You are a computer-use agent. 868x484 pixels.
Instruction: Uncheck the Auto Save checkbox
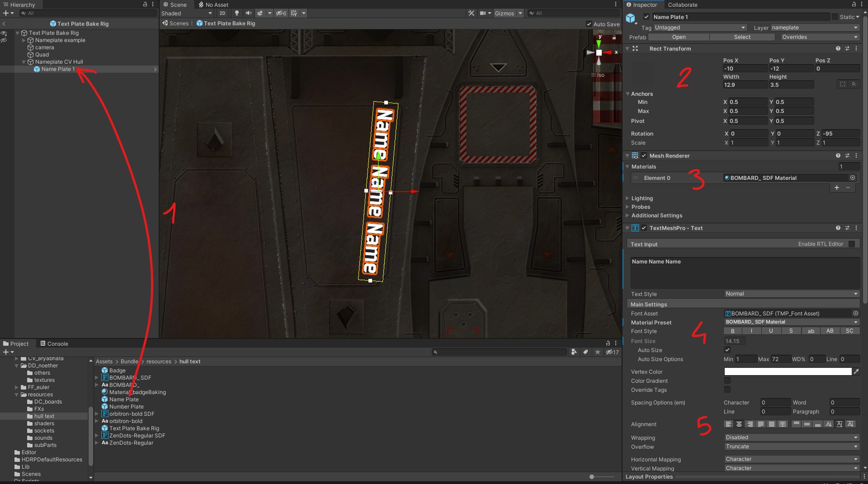(x=589, y=24)
